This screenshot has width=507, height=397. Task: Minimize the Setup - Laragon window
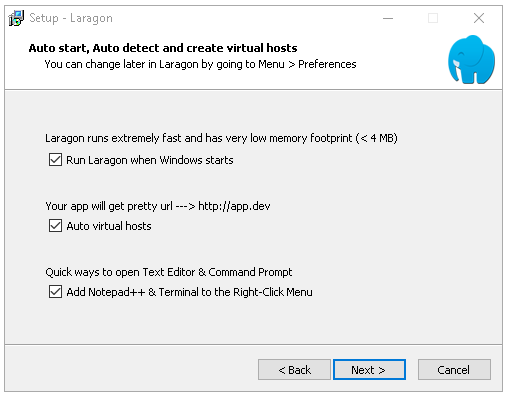pos(388,18)
